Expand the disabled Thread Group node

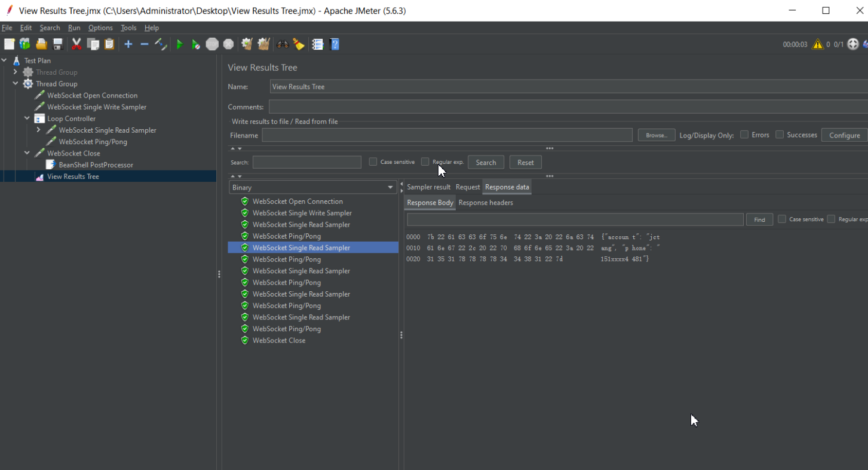pos(16,72)
